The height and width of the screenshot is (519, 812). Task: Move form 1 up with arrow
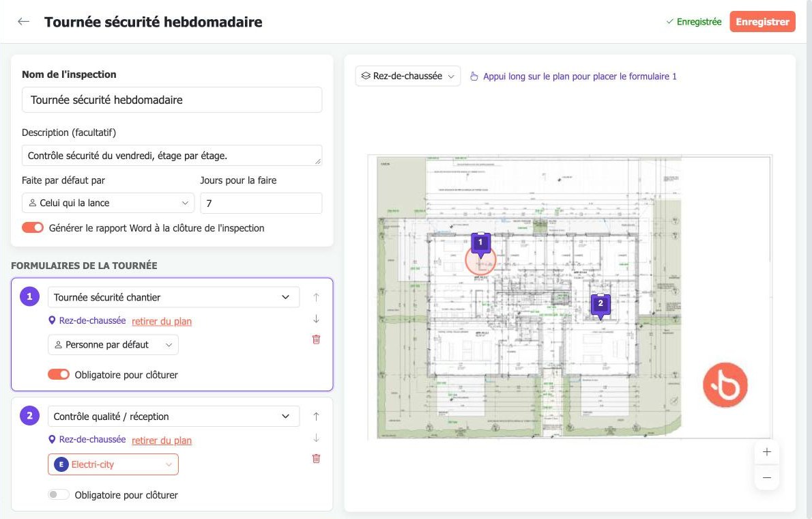(x=316, y=297)
